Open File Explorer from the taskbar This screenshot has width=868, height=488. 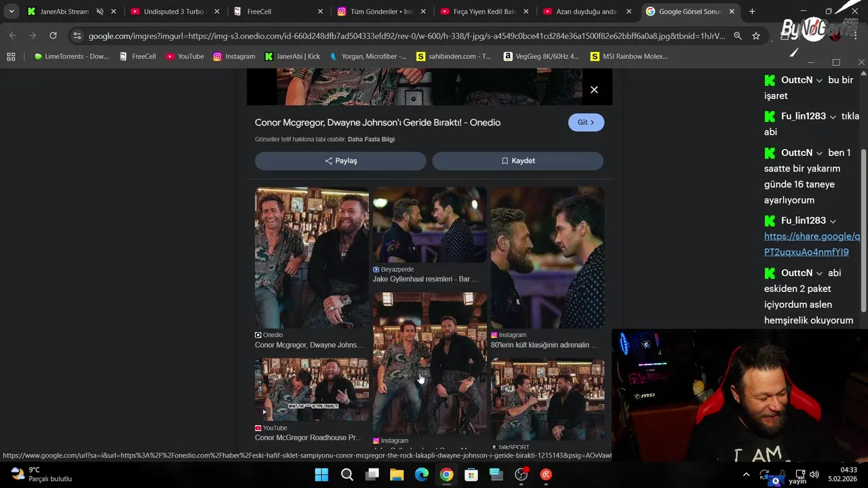397,474
